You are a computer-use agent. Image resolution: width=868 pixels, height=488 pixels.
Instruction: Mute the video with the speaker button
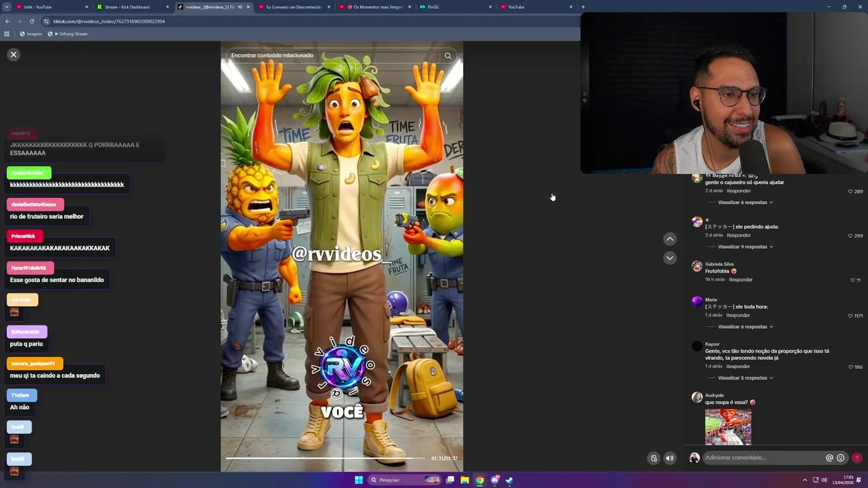pos(669,458)
